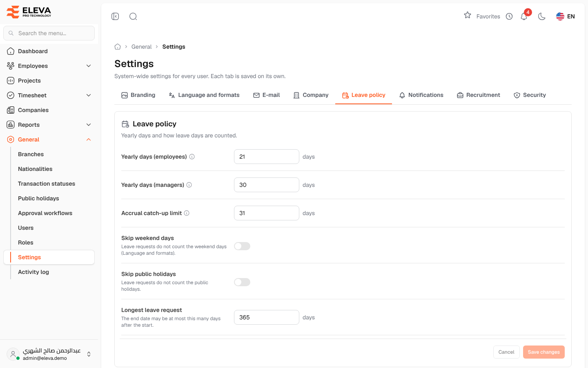Open the Recruitment settings tab

point(478,95)
